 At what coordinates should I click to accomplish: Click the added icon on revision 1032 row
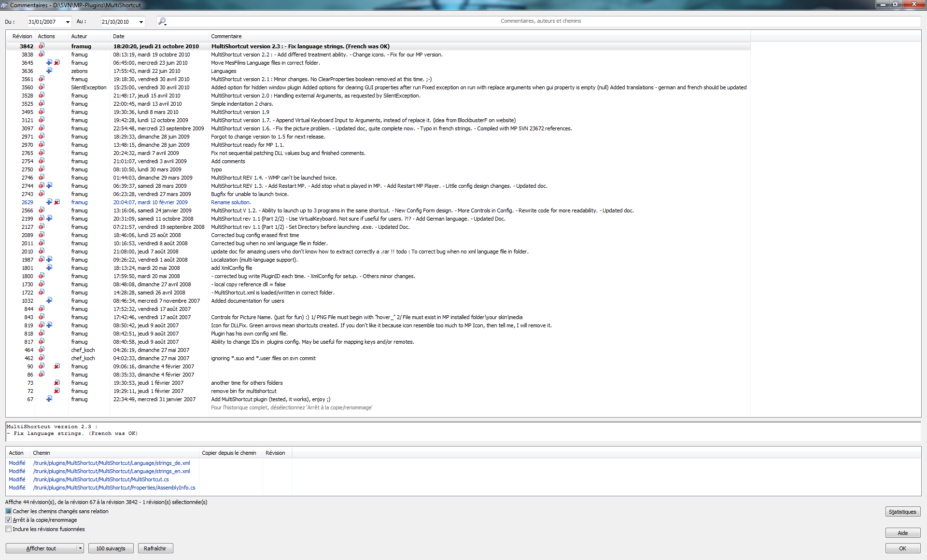coord(49,301)
